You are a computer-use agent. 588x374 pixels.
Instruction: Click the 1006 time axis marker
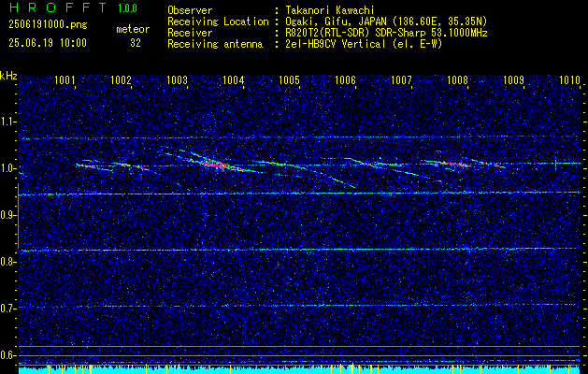345,79
